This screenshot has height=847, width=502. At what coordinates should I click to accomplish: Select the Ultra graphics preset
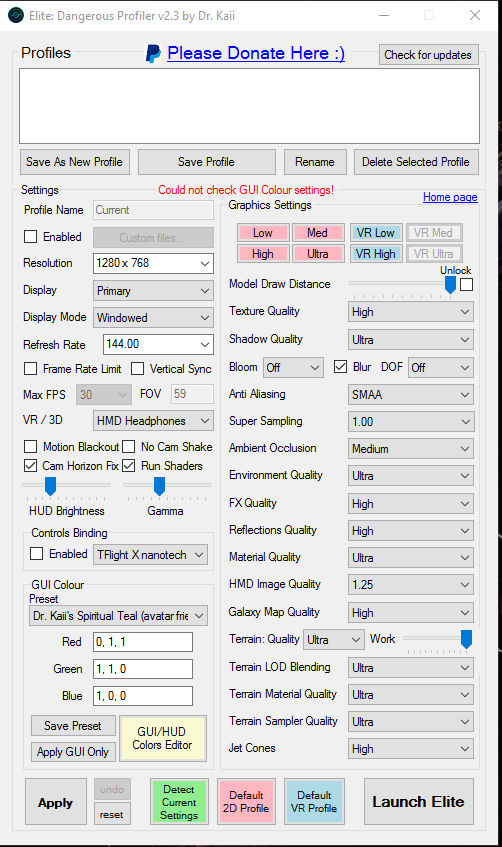[318, 254]
